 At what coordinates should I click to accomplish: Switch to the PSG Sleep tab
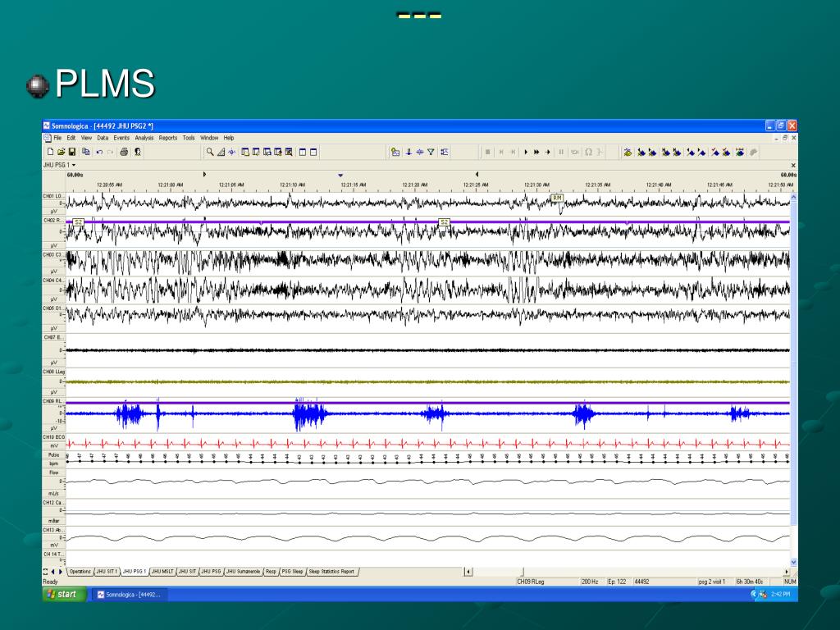[x=293, y=572]
